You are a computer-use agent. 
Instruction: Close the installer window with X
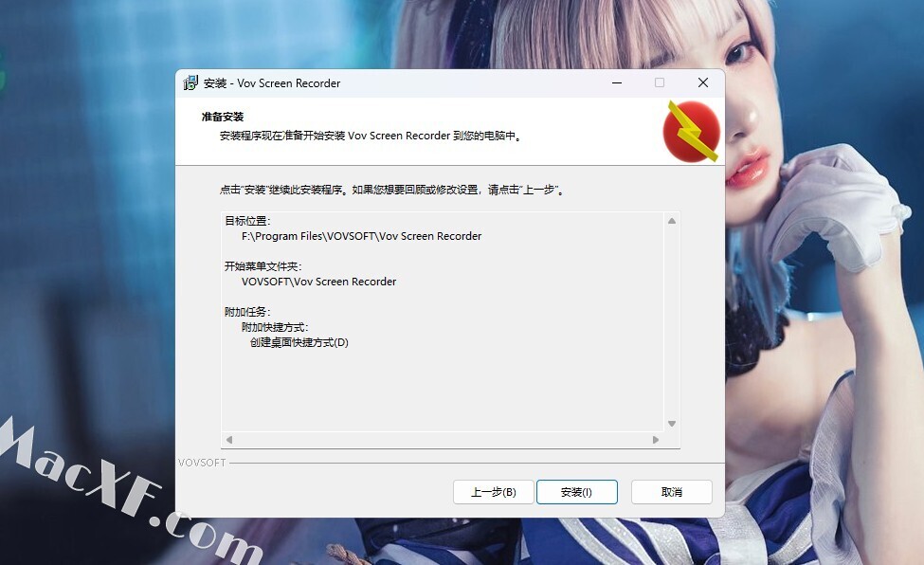tap(703, 83)
